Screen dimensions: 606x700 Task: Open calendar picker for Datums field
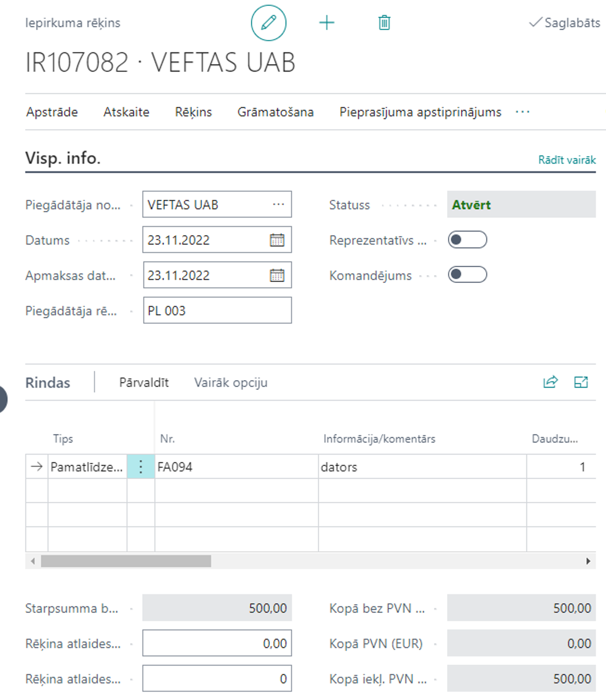(x=277, y=240)
